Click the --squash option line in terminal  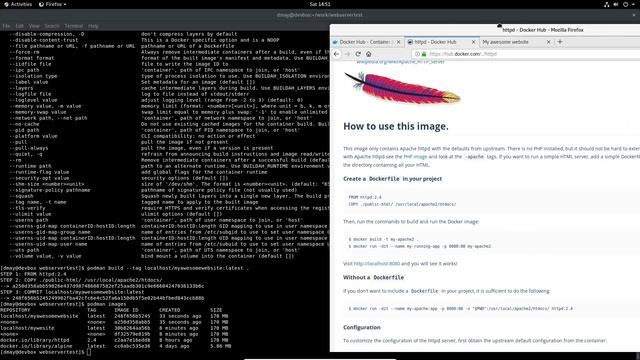pos(169,196)
